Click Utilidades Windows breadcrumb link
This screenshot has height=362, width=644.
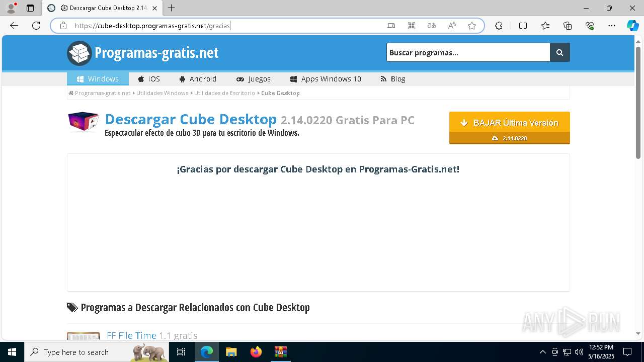pyautogui.click(x=162, y=93)
